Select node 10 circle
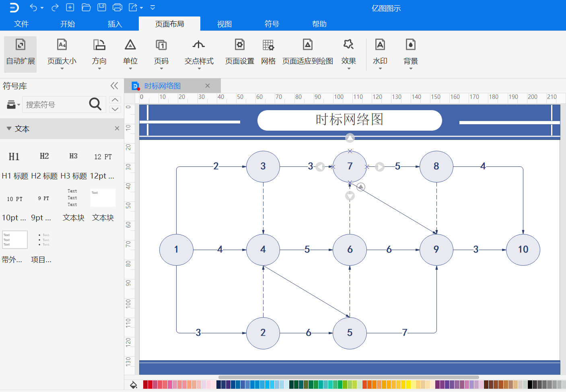566x392 pixels. click(523, 250)
